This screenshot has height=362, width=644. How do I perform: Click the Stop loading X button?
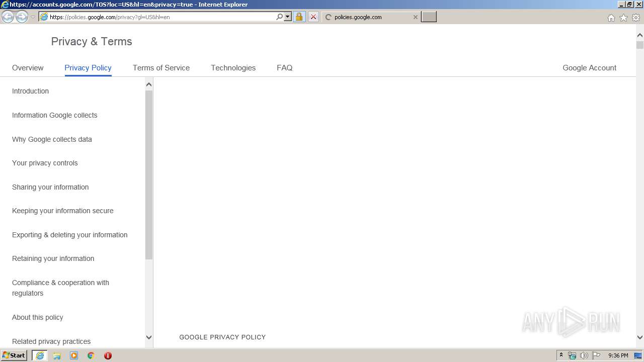click(313, 17)
